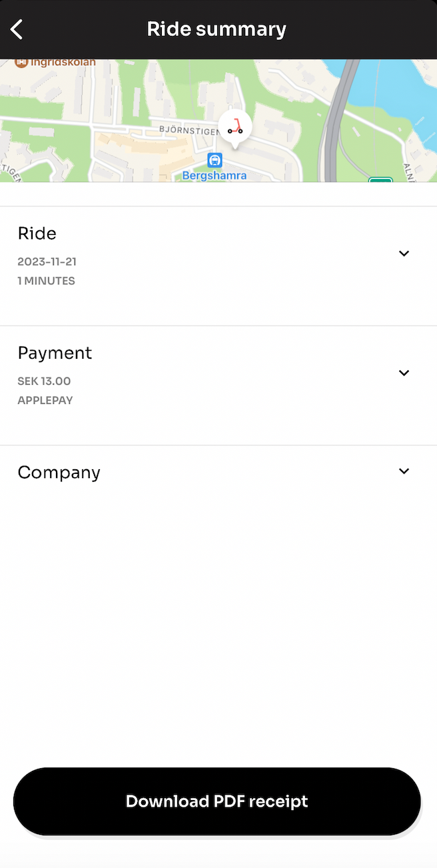Go back using the top-left arrow
This screenshot has height=868, width=437.
tap(17, 29)
